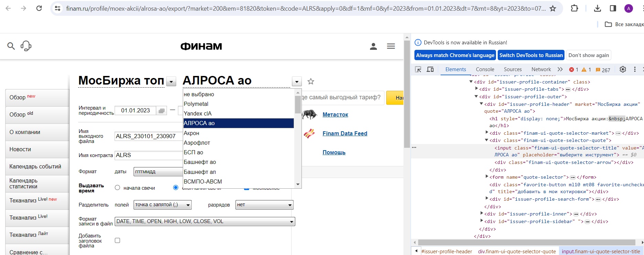
Task: Open 'Новости' in the sidebar menu
Action: (x=37, y=149)
